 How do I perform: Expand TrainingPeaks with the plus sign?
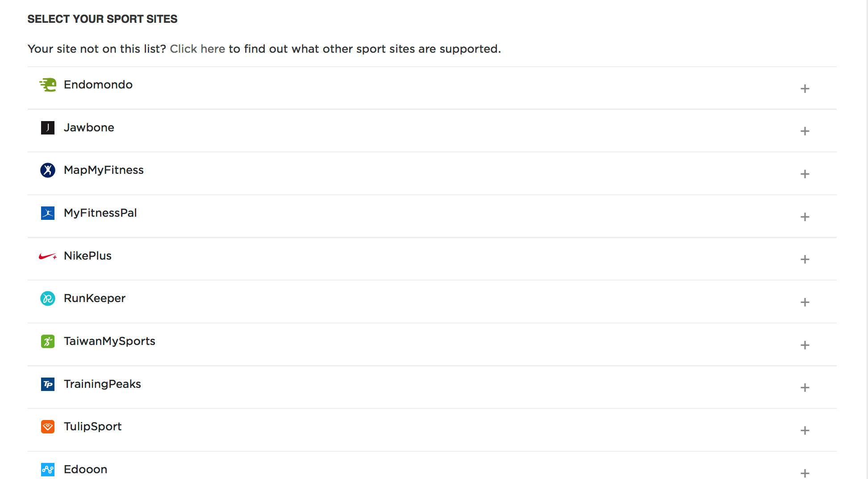coord(805,387)
